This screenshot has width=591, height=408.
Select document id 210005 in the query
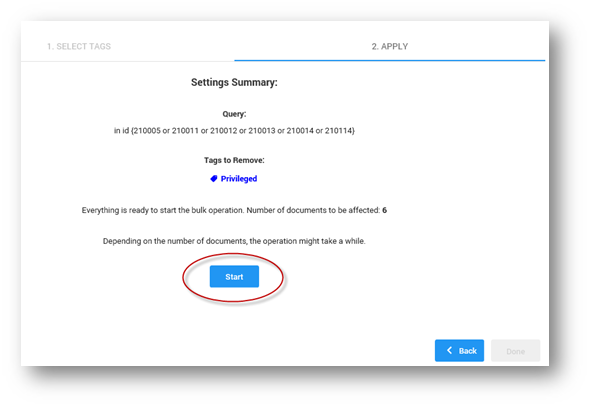click(x=147, y=131)
